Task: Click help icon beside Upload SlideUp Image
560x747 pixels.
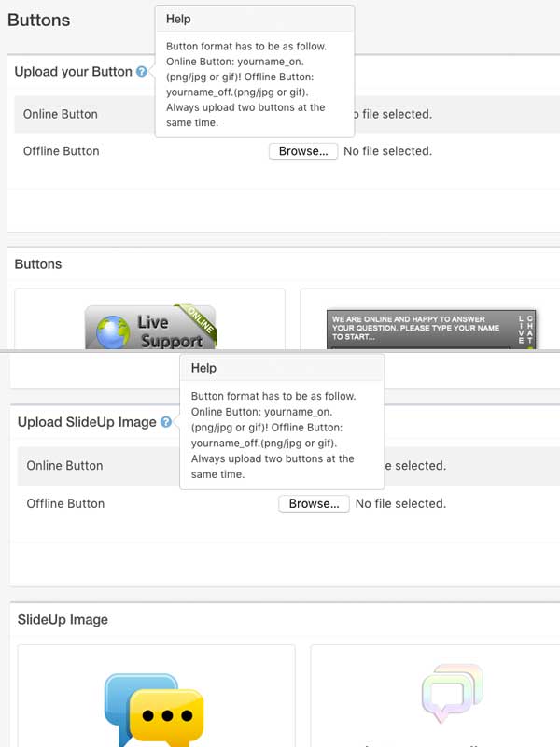Action: point(165,422)
